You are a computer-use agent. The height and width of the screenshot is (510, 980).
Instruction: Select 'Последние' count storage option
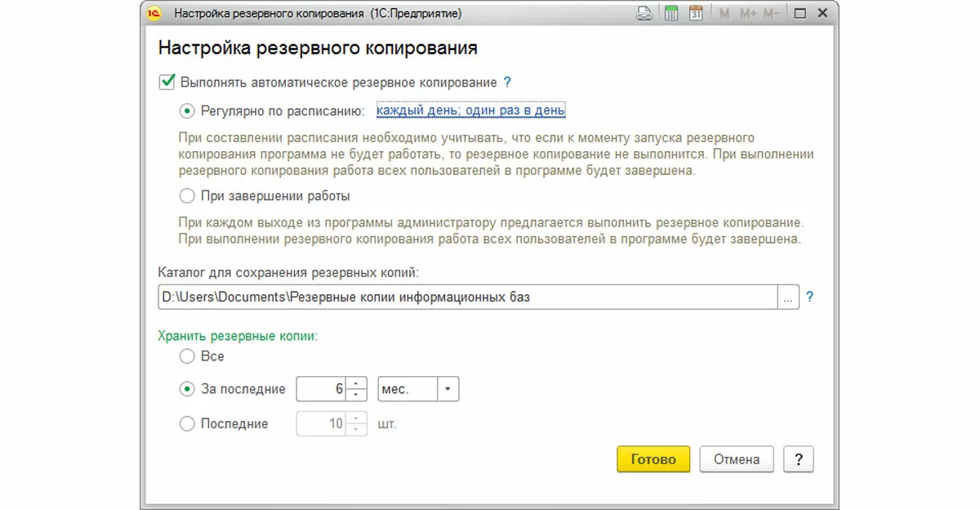[x=187, y=423]
